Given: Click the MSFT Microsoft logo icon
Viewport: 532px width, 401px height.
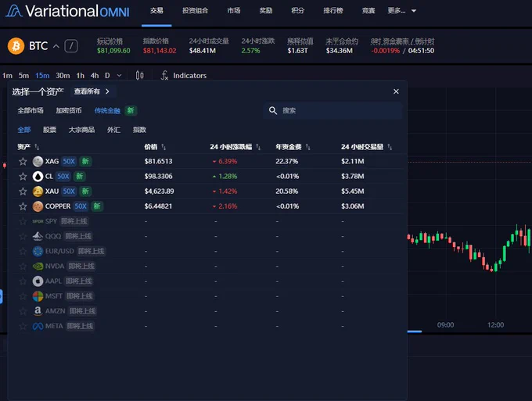Looking at the screenshot, I should point(38,296).
